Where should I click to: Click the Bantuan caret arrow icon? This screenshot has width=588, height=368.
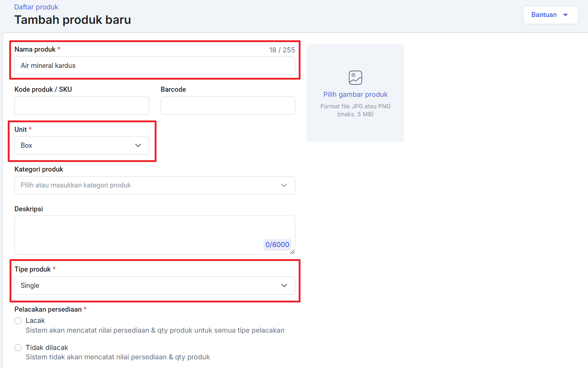pos(565,15)
